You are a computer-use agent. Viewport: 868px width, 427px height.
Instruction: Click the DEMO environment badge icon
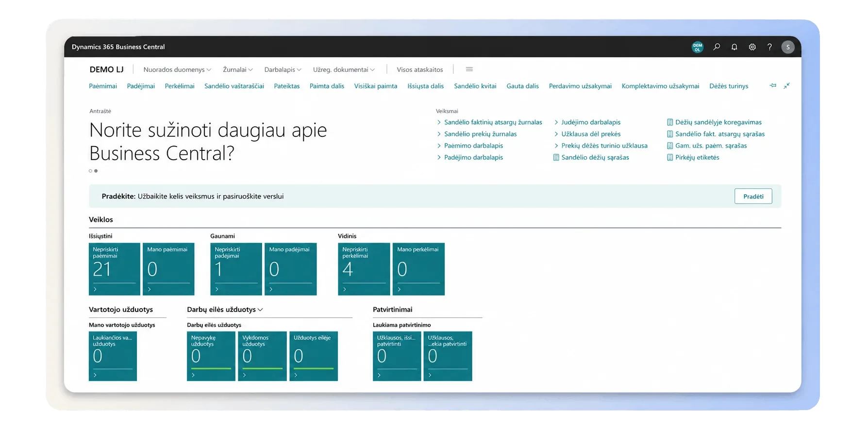pyautogui.click(x=698, y=47)
